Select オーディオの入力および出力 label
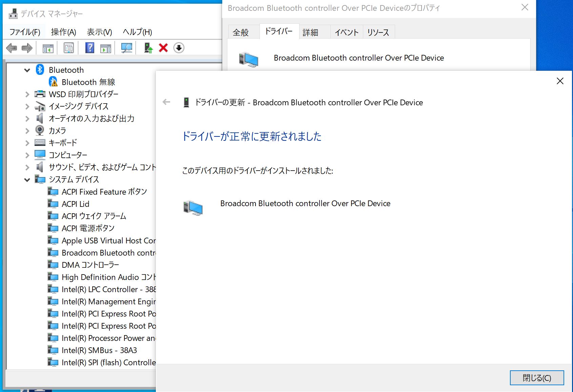This screenshot has height=392, width=573. [91, 118]
